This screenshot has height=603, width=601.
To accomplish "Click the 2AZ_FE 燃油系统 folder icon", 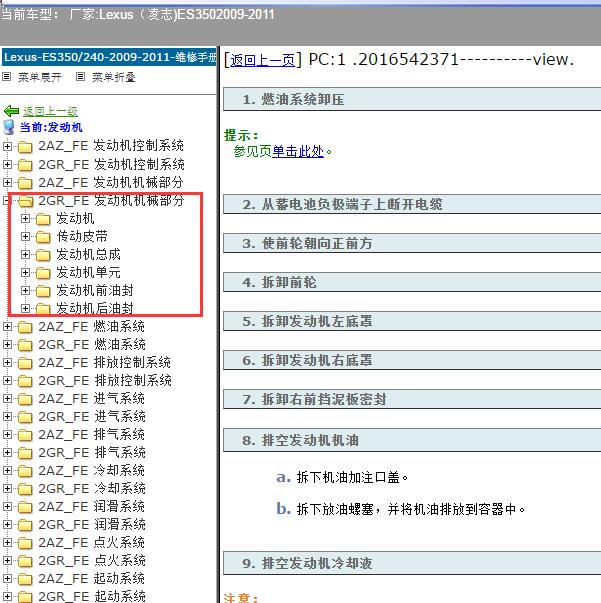I will (25, 327).
